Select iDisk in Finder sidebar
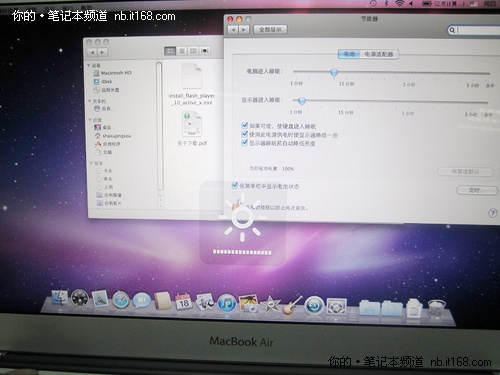This screenshot has width=500, height=375. click(x=103, y=81)
